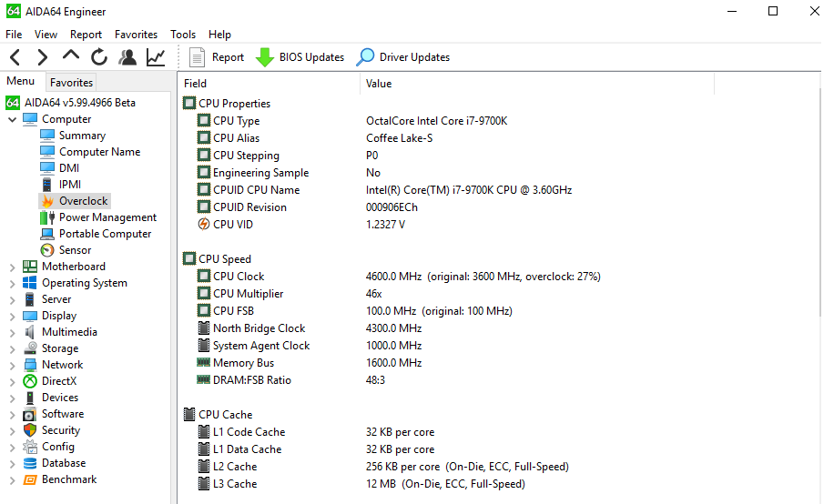Click the CPU Type value OctalCore Intel Core i7-9700K
This screenshot has width=834, height=504.
click(436, 121)
